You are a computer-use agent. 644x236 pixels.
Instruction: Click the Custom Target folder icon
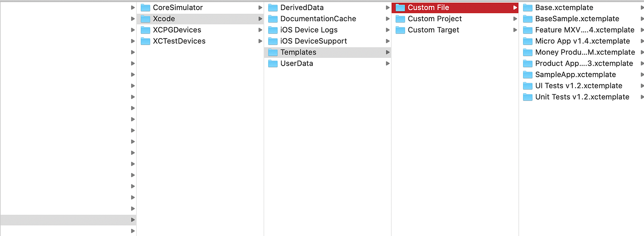(400, 30)
